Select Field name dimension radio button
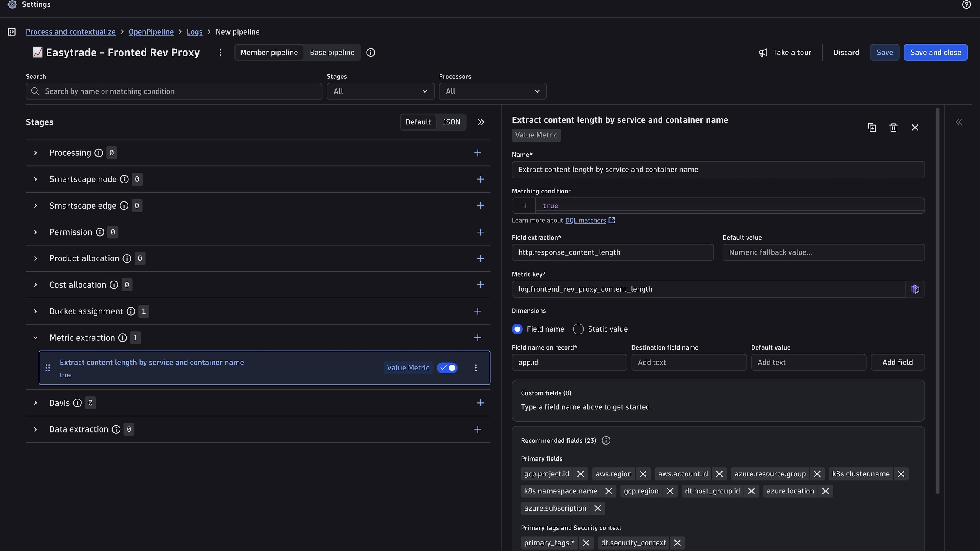 (517, 329)
